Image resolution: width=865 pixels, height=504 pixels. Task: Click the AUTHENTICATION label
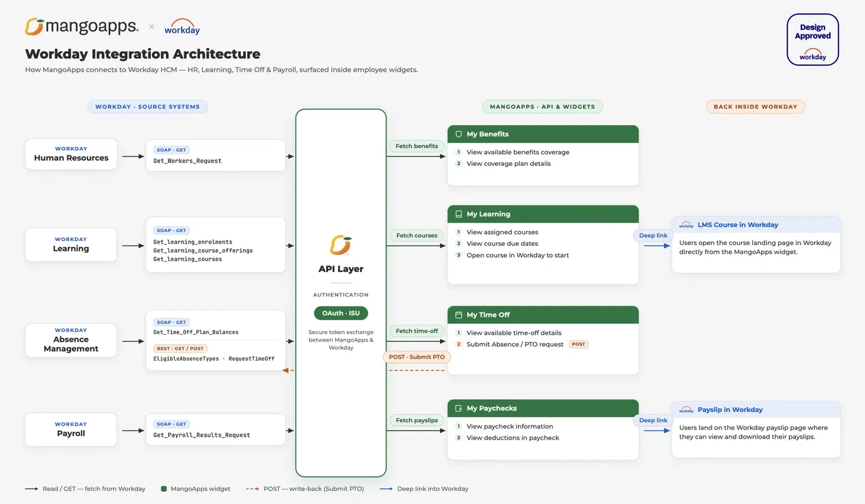(x=341, y=295)
